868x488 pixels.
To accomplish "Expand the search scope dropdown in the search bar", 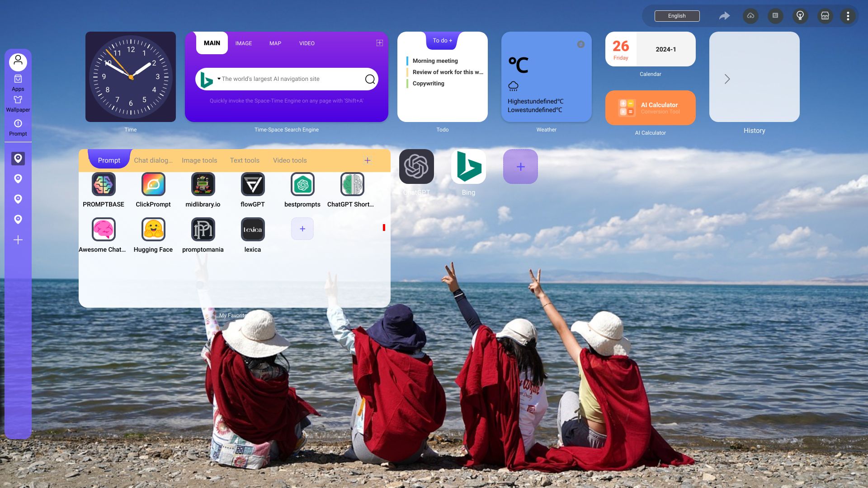I will pos(218,79).
